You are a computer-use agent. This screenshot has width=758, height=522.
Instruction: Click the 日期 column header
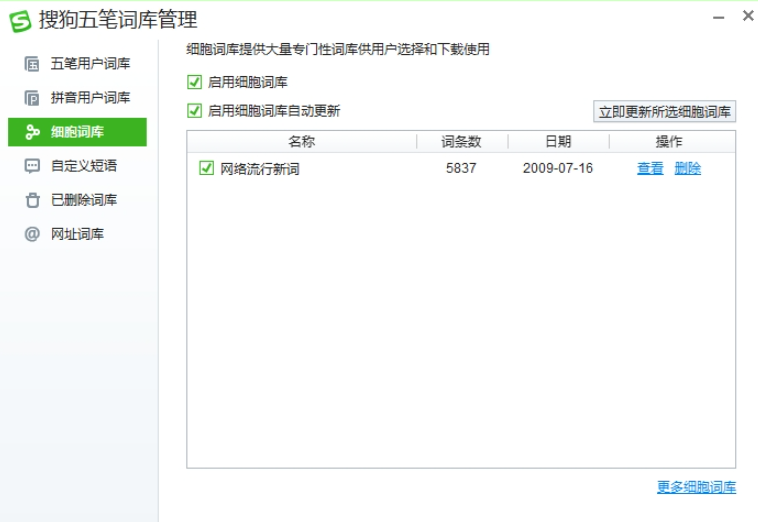click(558, 142)
